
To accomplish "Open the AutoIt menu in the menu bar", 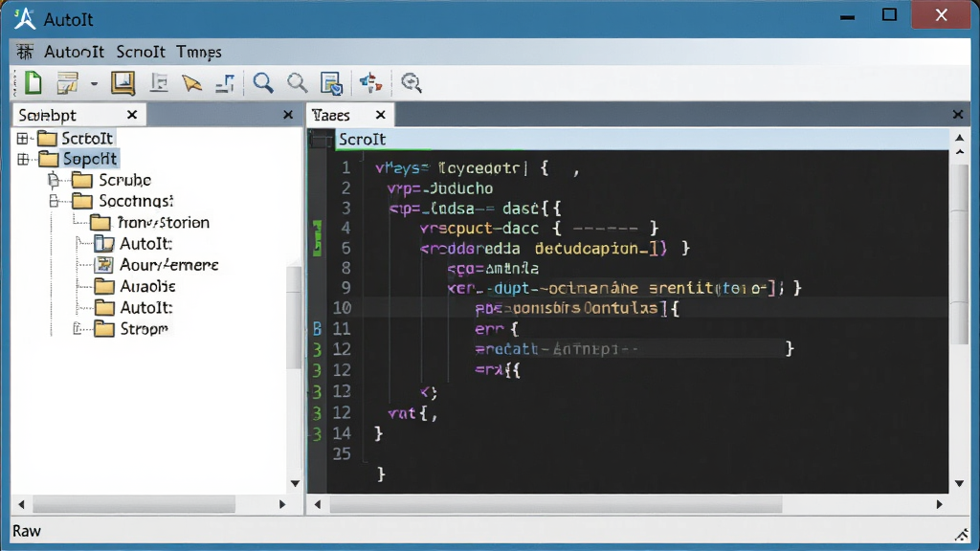I will click(x=74, y=52).
